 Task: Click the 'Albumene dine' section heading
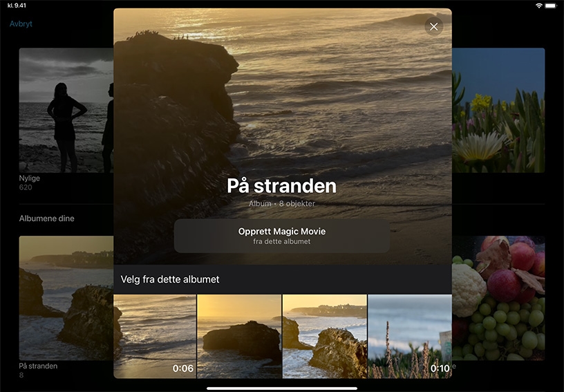click(x=47, y=218)
